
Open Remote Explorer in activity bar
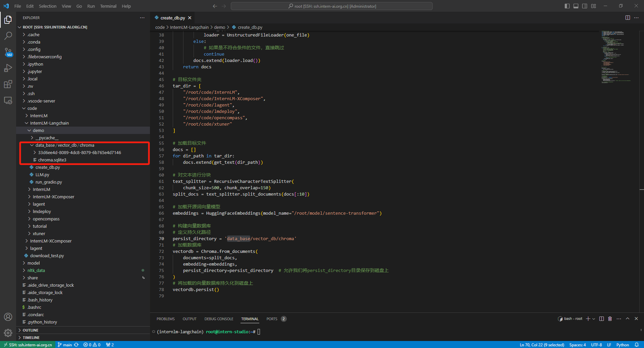(8, 101)
